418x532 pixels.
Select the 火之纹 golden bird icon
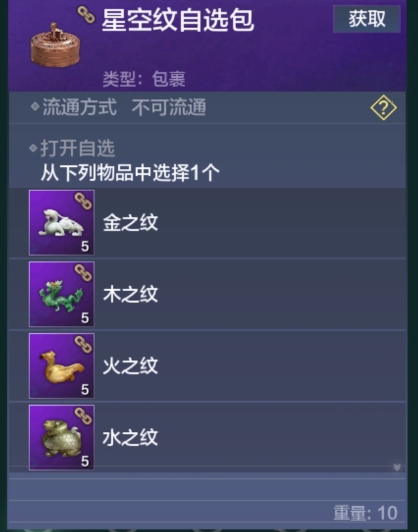point(61,366)
